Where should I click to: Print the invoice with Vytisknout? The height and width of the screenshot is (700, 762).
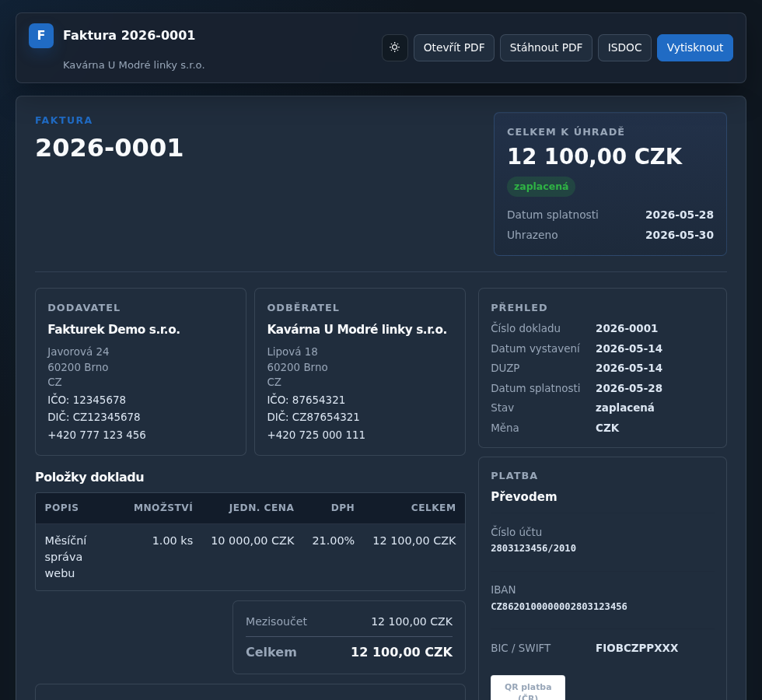click(x=694, y=47)
